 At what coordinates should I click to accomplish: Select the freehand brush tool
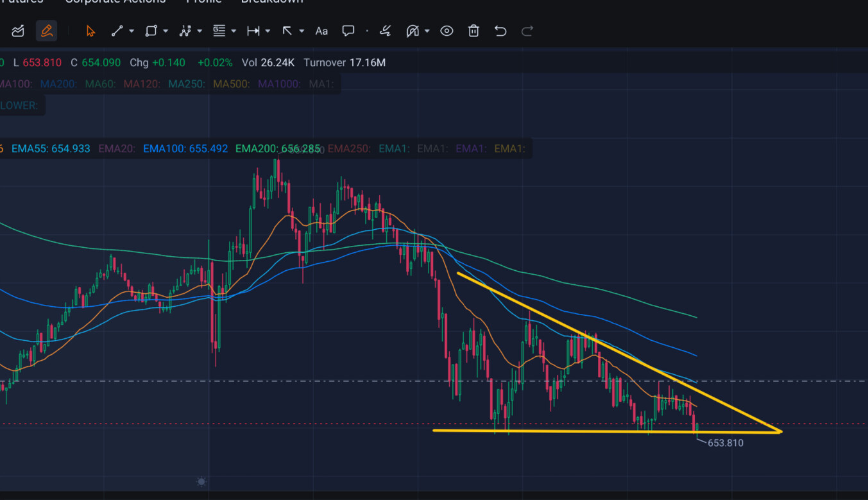click(x=385, y=31)
